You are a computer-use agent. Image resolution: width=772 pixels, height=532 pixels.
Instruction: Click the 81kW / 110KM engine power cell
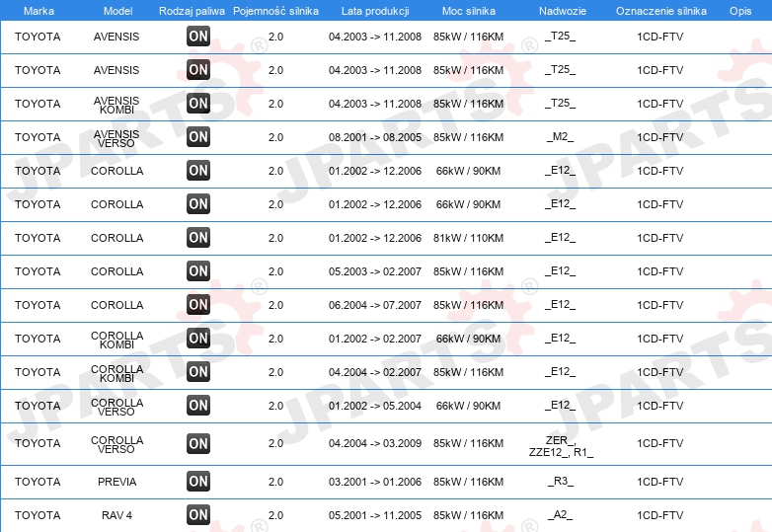[468, 238]
